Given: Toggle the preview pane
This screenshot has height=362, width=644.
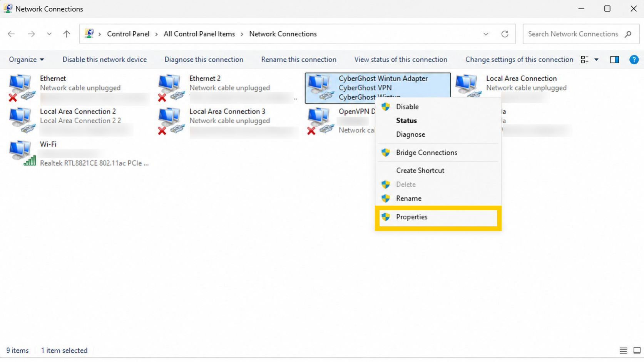Looking at the screenshot, I should 614,60.
